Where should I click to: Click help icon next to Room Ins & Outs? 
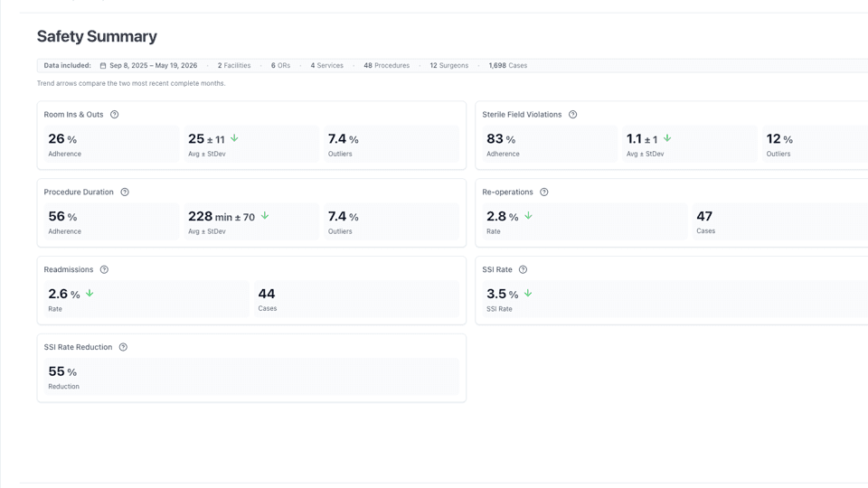pyautogui.click(x=115, y=115)
